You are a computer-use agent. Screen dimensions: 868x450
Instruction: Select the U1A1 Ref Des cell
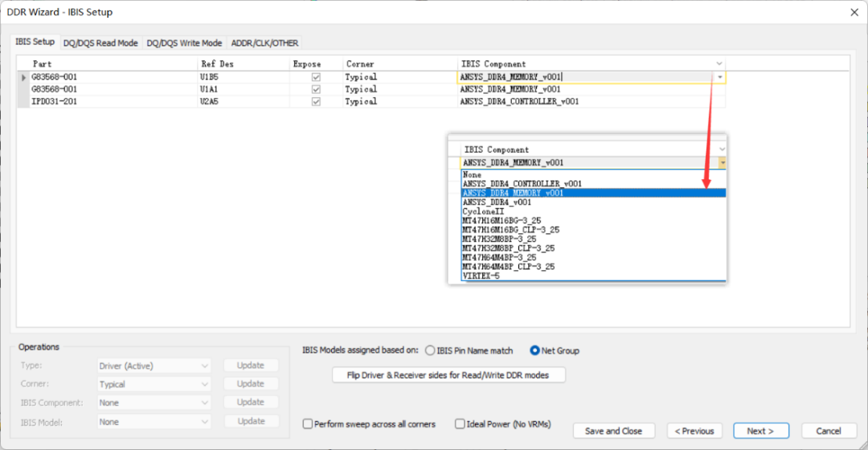[244, 90]
